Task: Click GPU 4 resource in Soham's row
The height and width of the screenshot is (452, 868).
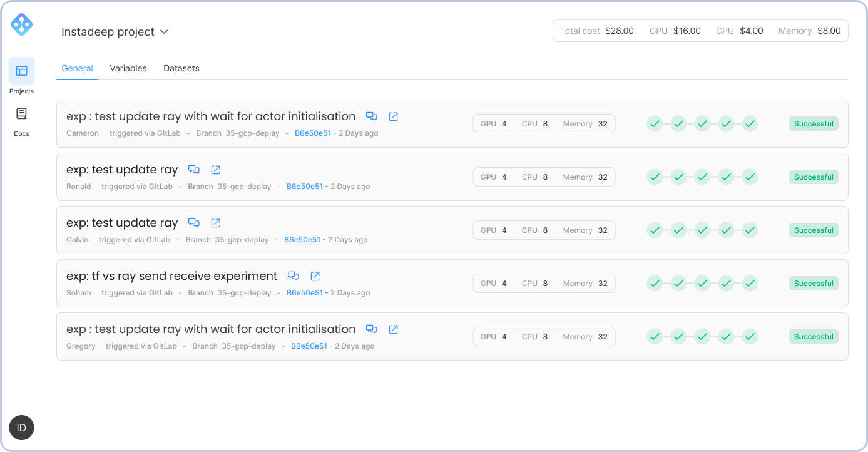Action: coord(493,284)
